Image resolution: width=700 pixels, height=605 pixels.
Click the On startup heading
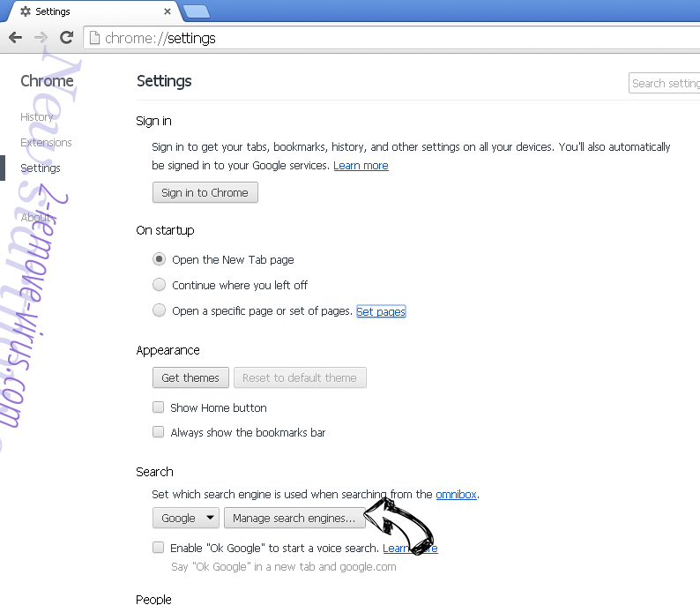tap(165, 230)
